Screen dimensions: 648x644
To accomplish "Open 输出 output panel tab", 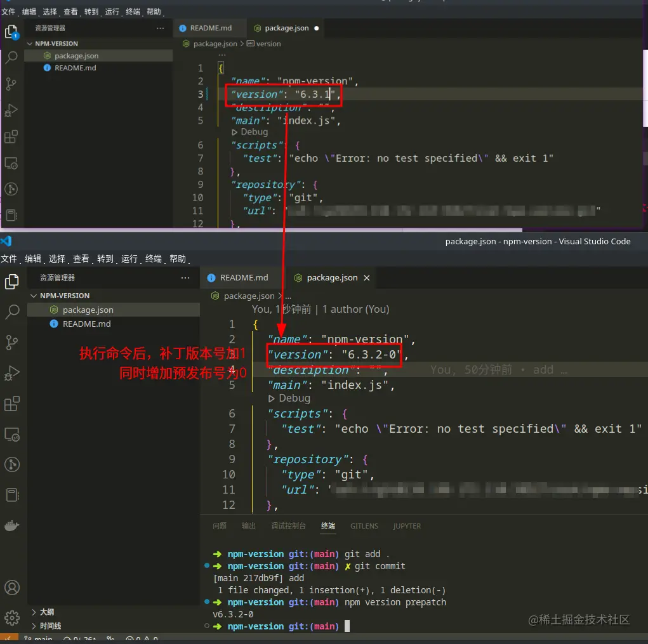I will click(248, 526).
